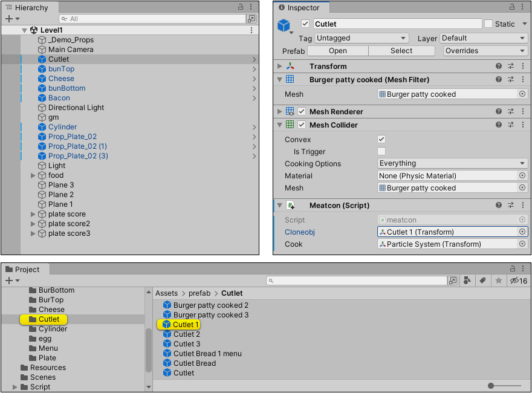Screen dimensions: 532x393
Task: Check the Is Trigger checkbox
Action: point(381,152)
